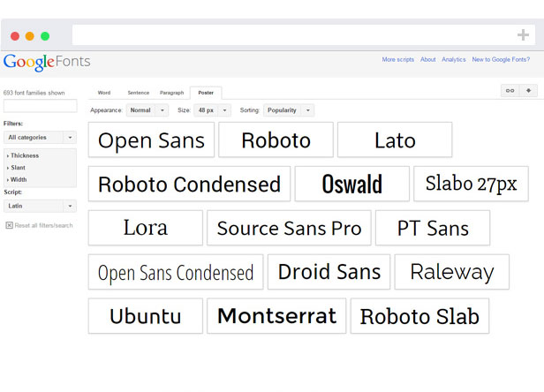Expand the Width filter
Viewport: 544px width, 392px height.
[19, 179]
